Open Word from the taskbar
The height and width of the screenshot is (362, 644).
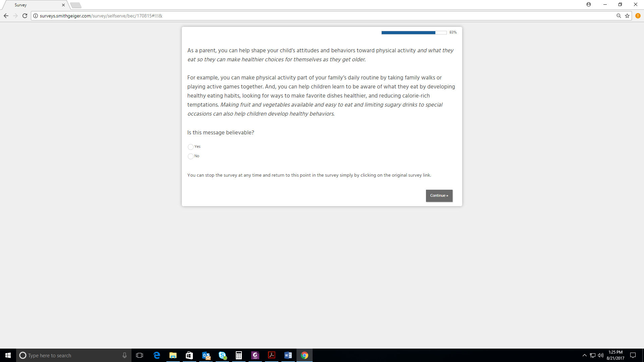point(288,355)
